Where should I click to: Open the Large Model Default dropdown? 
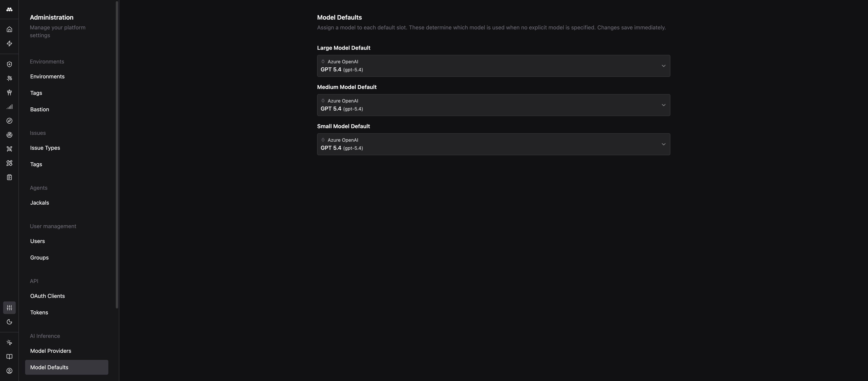(x=493, y=66)
